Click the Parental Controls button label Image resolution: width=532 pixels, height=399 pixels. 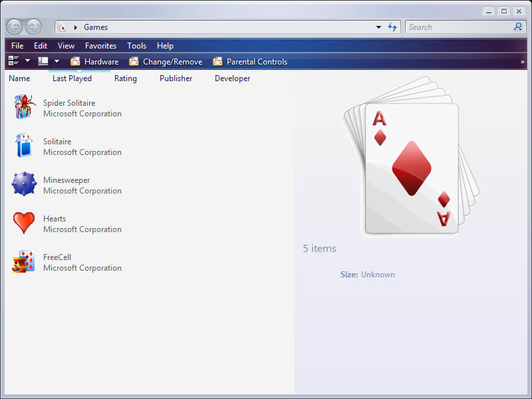257,62
